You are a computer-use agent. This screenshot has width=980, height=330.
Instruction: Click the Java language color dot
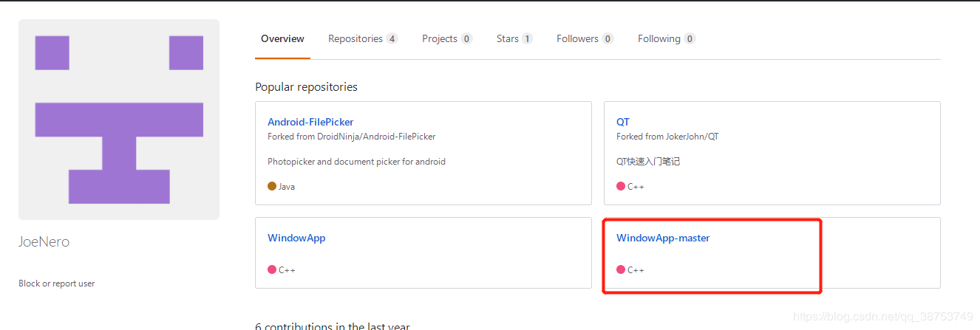click(x=272, y=186)
